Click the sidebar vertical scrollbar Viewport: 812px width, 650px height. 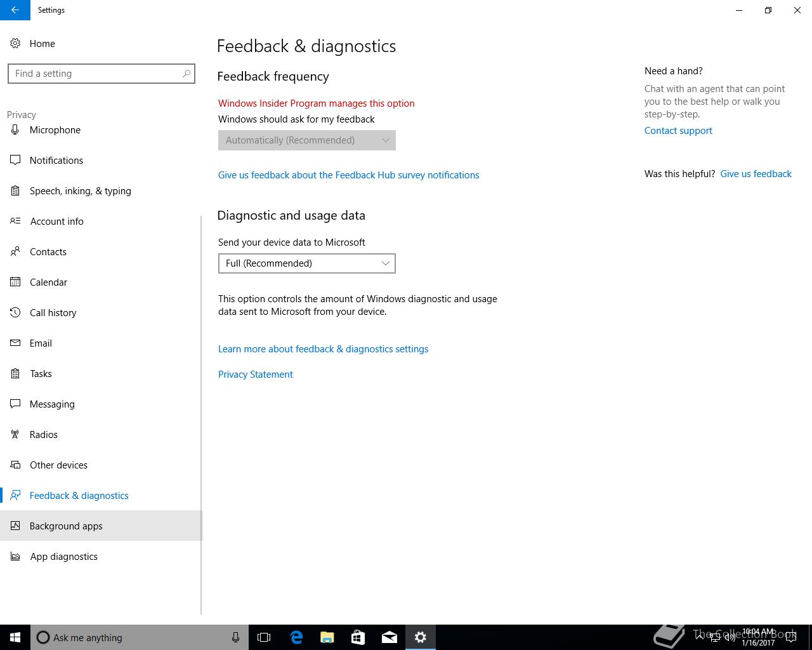coord(201,415)
